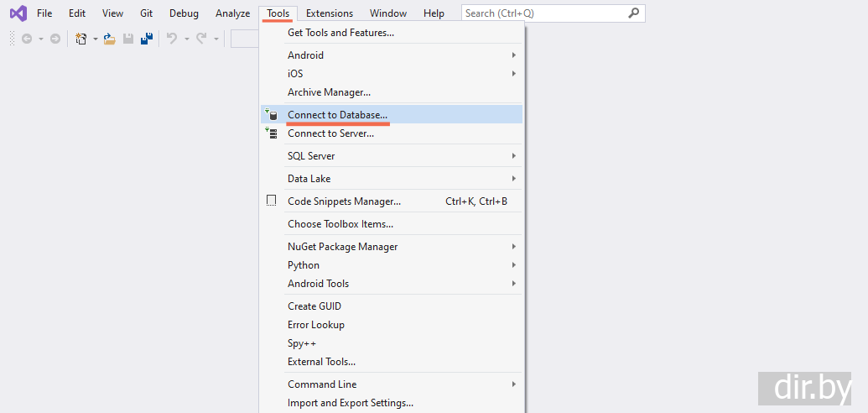This screenshot has height=413, width=868.
Task: Expand the Undo history dropdown arrow
Action: 186,39
